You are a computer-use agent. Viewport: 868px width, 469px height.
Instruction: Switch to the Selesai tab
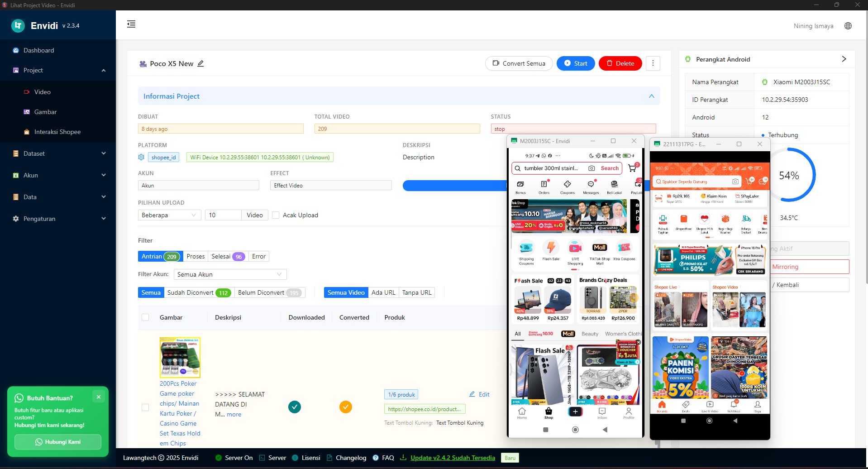click(x=228, y=256)
